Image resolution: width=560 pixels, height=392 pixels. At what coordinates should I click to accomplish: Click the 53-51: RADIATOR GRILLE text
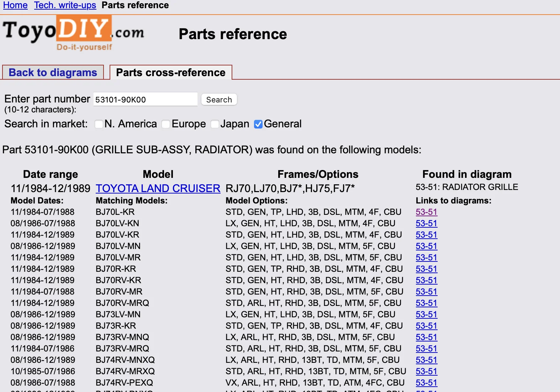(x=467, y=187)
